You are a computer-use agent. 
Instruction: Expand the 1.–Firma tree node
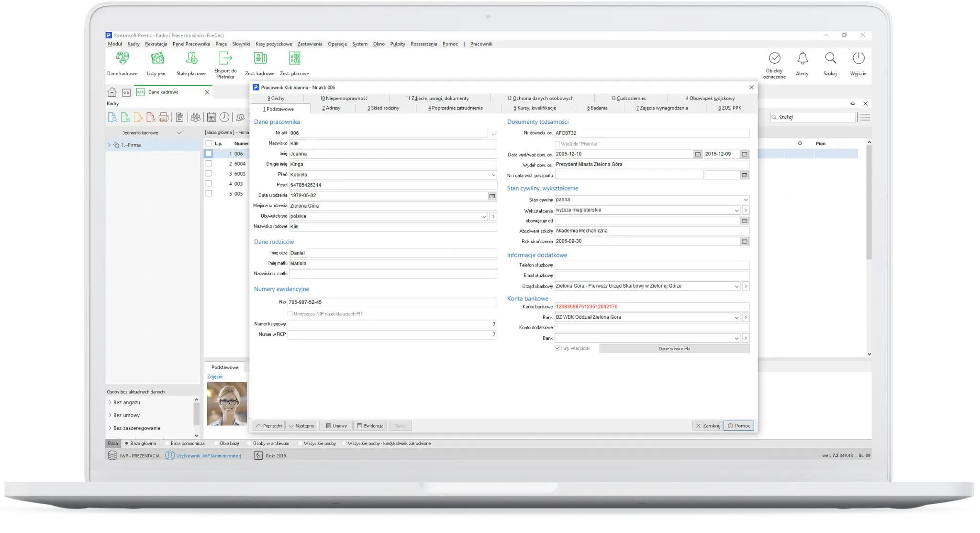tap(109, 145)
